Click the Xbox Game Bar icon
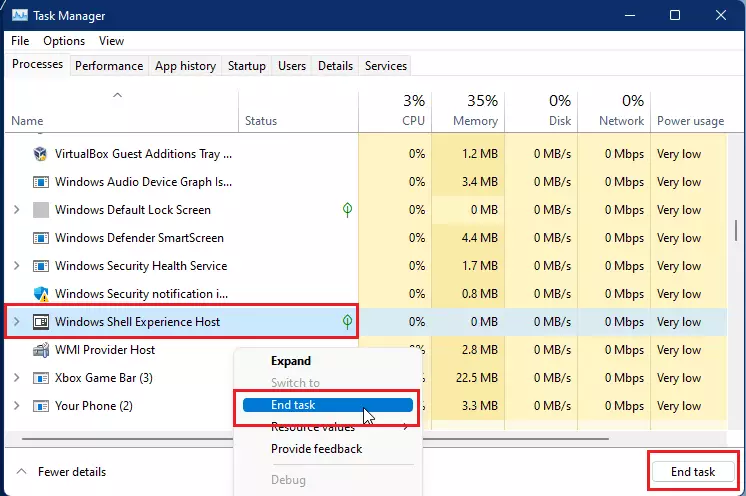The height and width of the screenshot is (496, 746). (x=40, y=378)
